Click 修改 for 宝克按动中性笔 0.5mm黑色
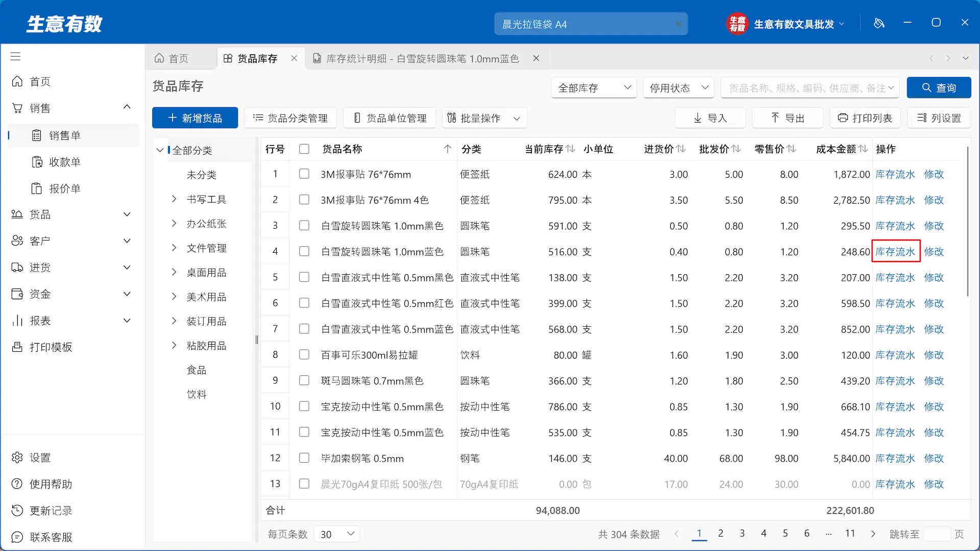 coord(934,407)
